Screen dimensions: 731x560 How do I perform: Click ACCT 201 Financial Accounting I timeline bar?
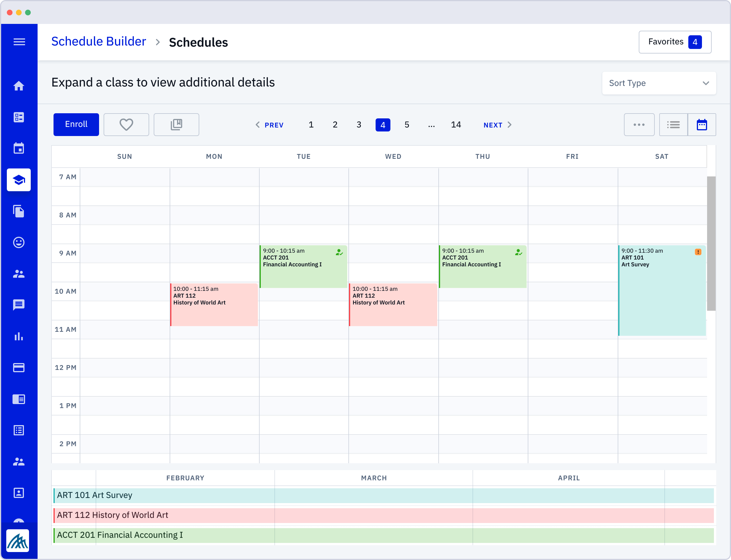383,535
